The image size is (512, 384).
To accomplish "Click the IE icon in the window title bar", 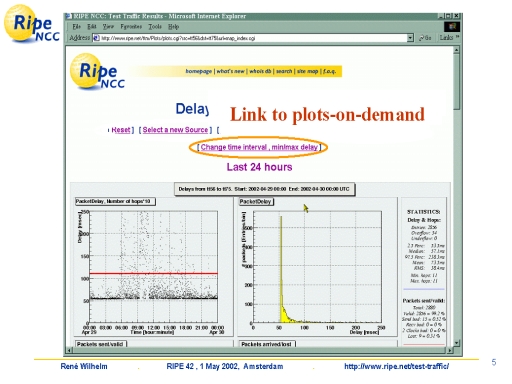I will pyautogui.click(x=68, y=16).
